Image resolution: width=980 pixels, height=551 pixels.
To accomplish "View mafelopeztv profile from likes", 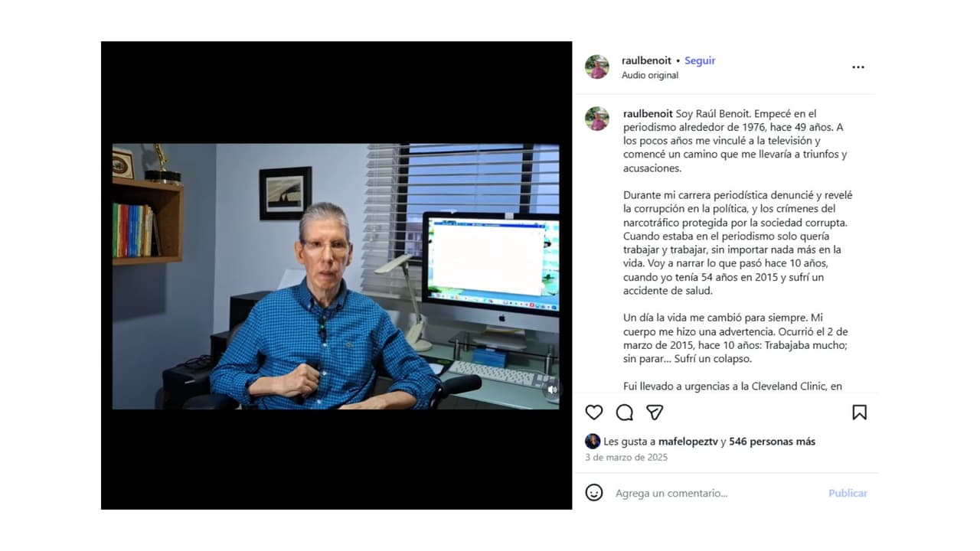I will click(x=687, y=442).
